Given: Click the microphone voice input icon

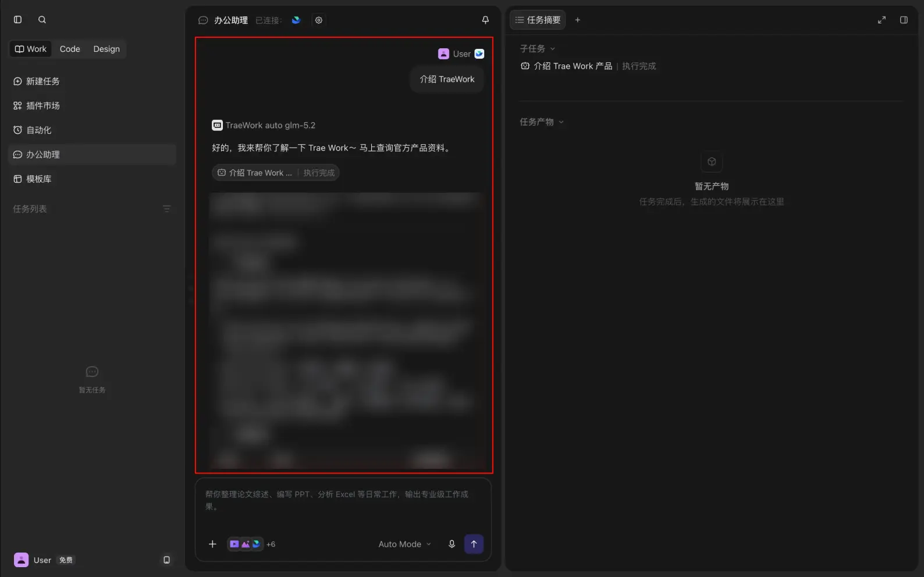Looking at the screenshot, I should pos(452,544).
